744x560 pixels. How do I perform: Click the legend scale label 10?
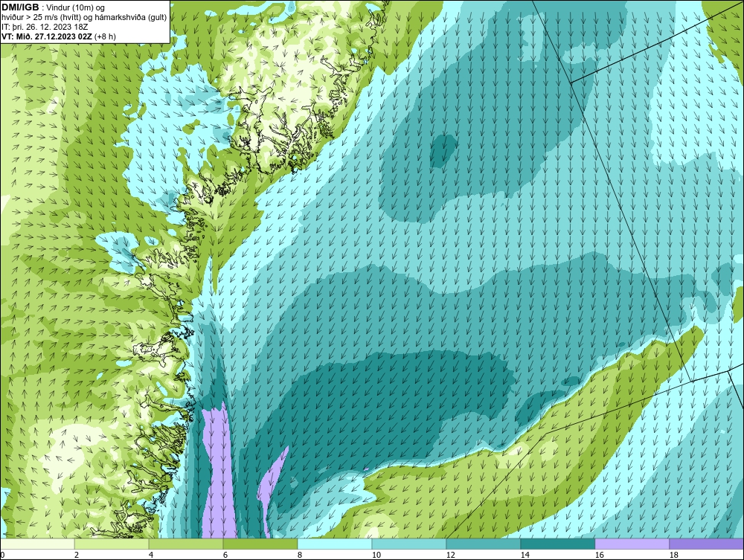click(376, 555)
